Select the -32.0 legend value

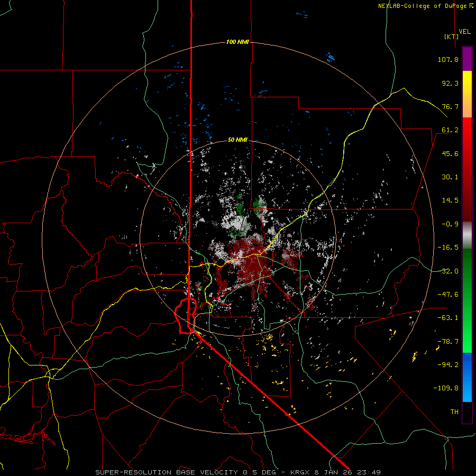[448, 271]
